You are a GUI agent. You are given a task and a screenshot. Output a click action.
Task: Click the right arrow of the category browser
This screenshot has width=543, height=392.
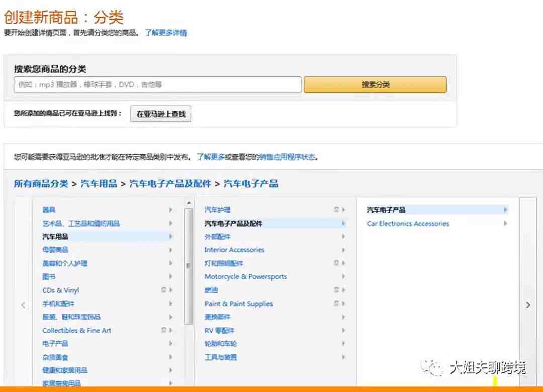click(528, 305)
